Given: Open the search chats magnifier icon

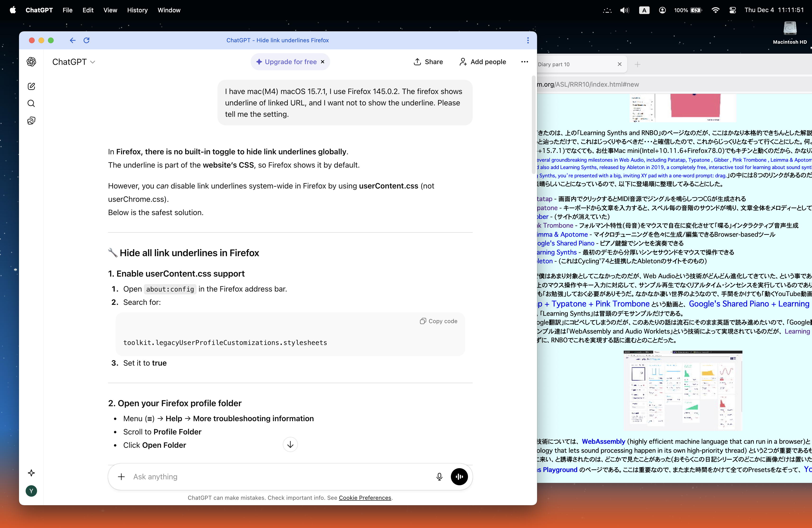Looking at the screenshot, I should tap(31, 103).
